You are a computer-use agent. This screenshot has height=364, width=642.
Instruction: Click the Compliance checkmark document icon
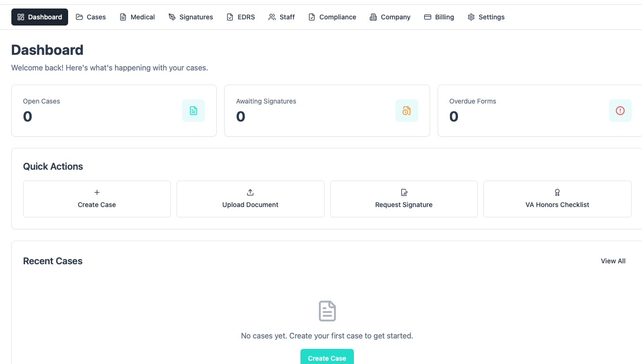tap(311, 17)
